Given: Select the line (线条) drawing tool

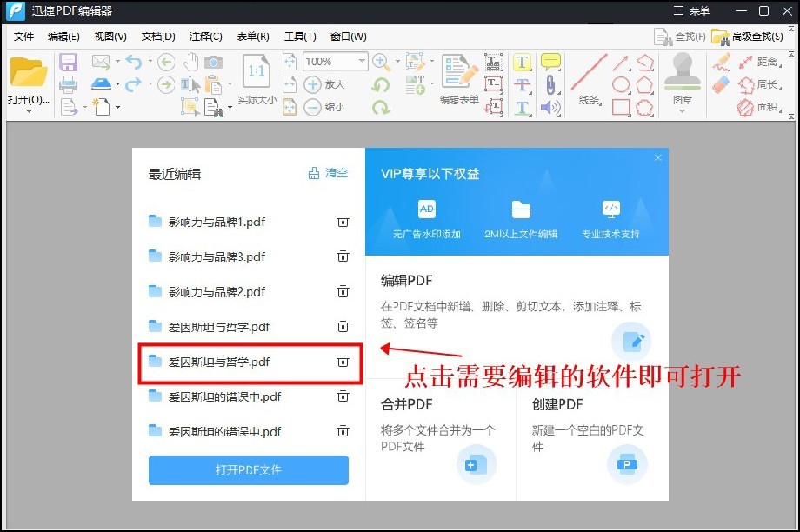Looking at the screenshot, I should coord(588,71).
